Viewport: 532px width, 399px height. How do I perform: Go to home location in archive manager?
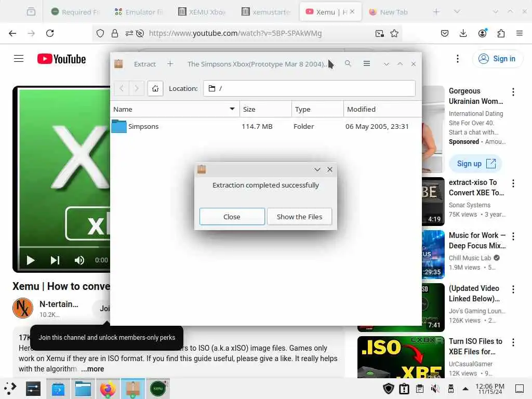click(155, 88)
